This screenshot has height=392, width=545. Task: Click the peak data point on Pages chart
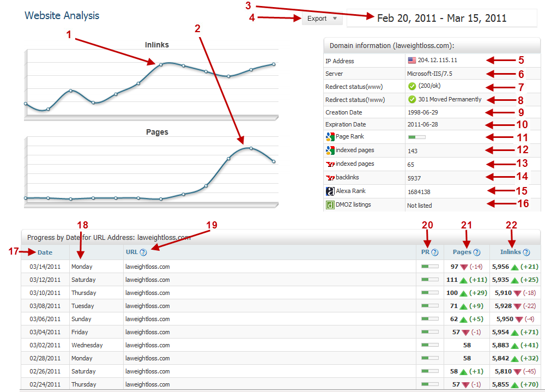(251, 148)
